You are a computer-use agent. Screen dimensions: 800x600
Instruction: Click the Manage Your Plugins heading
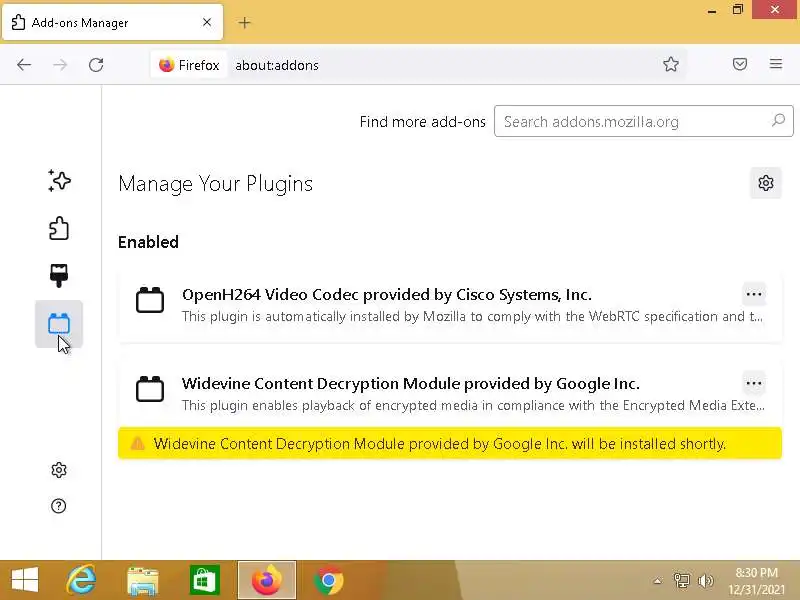215,184
